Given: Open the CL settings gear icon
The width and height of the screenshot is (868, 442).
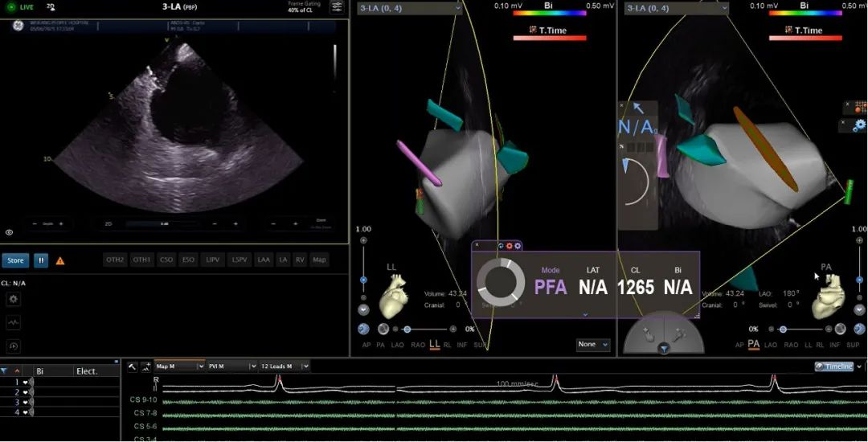Looking at the screenshot, I should pos(14,299).
